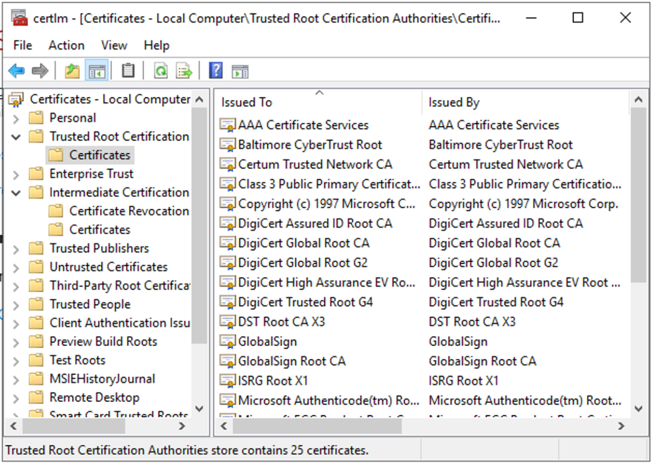The image size is (654, 466).
Task: Open the Action menu
Action: tap(66, 45)
